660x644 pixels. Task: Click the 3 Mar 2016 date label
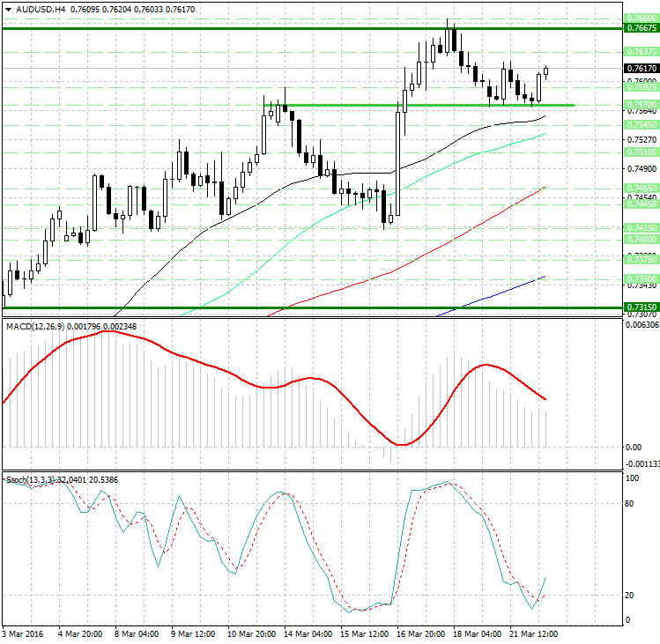point(22,634)
